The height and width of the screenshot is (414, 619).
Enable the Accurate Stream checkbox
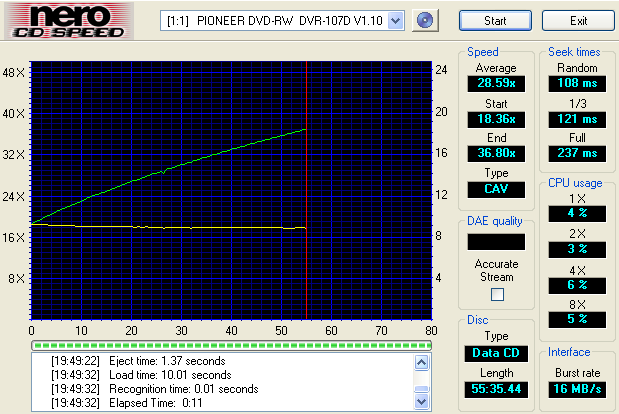coord(497,294)
